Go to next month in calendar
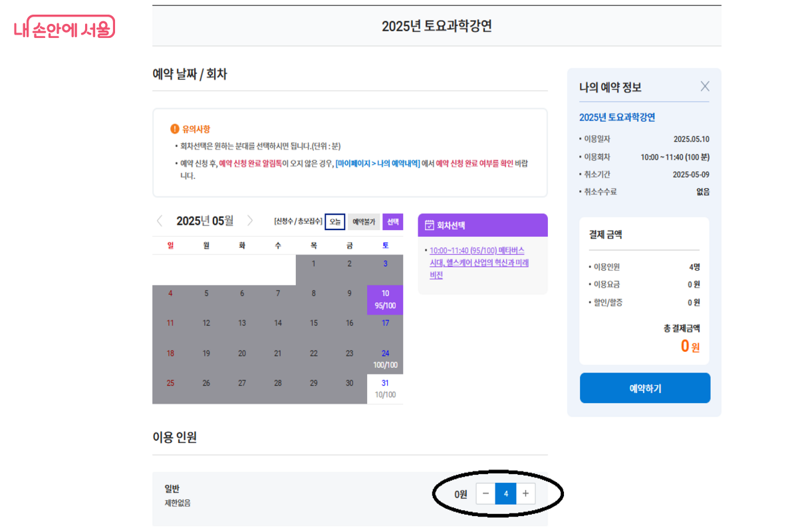Viewport: 798px width, 532px height. pos(250,221)
